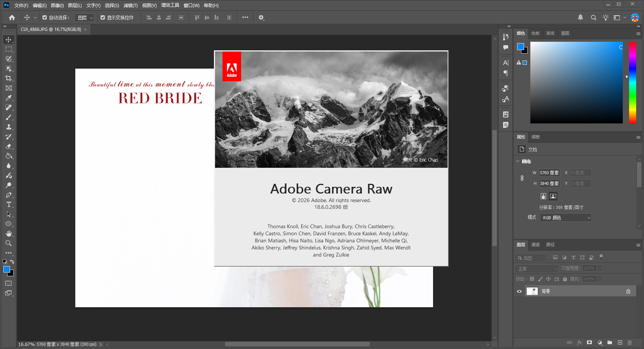Click the 16.67% zoom level field
This screenshot has width=644, height=349.
point(26,344)
